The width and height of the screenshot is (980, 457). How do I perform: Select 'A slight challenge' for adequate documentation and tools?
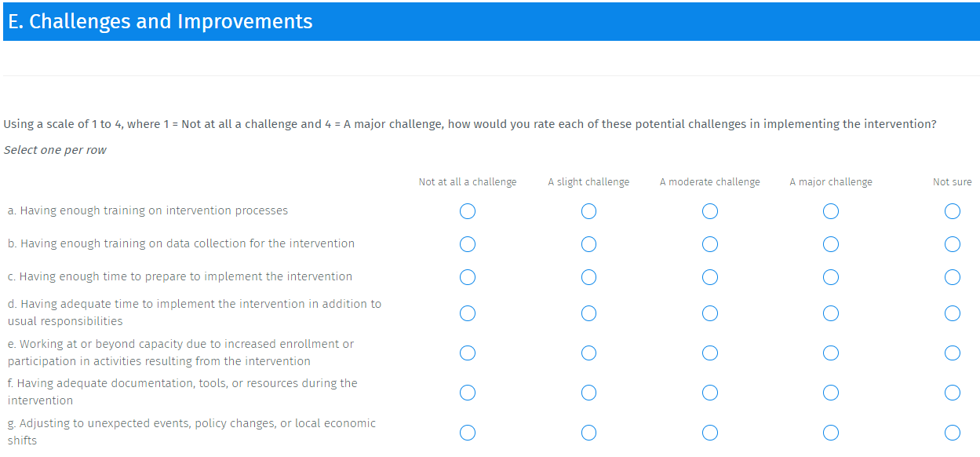pos(589,393)
